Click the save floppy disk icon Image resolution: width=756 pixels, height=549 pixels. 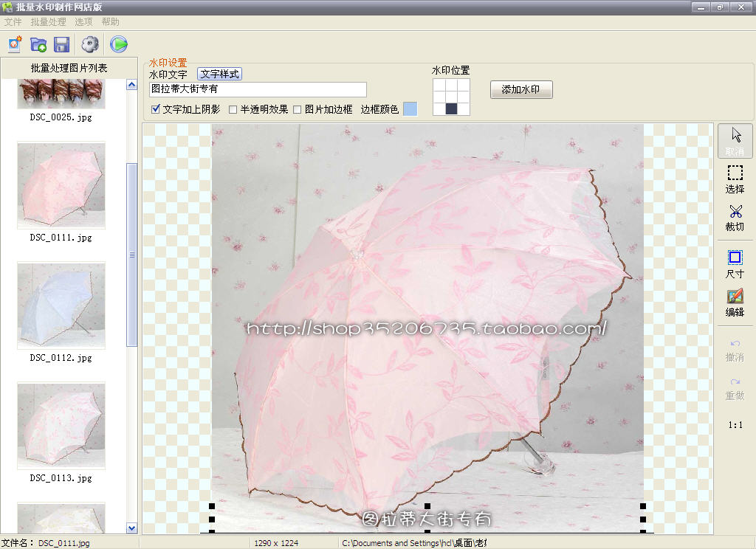point(62,44)
